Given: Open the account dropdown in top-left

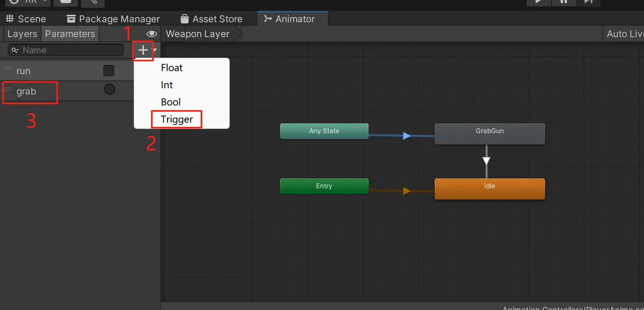Looking at the screenshot, I should [29, 2].
